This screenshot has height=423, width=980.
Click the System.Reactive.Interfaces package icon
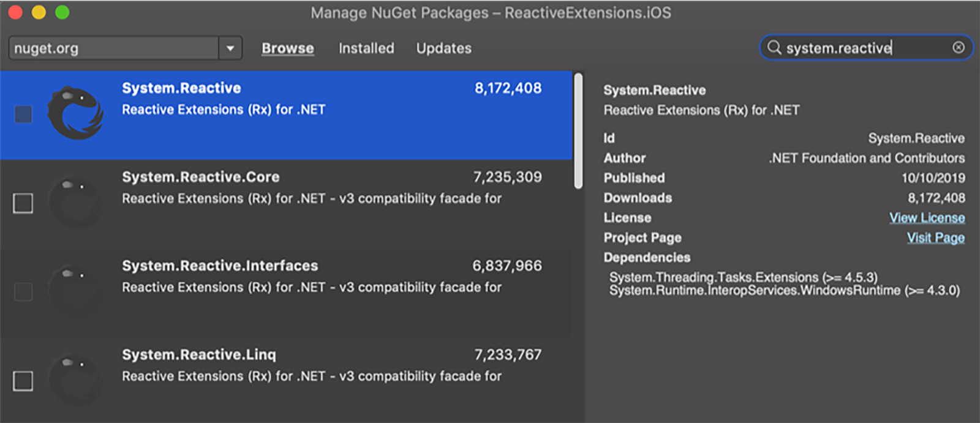75,291
